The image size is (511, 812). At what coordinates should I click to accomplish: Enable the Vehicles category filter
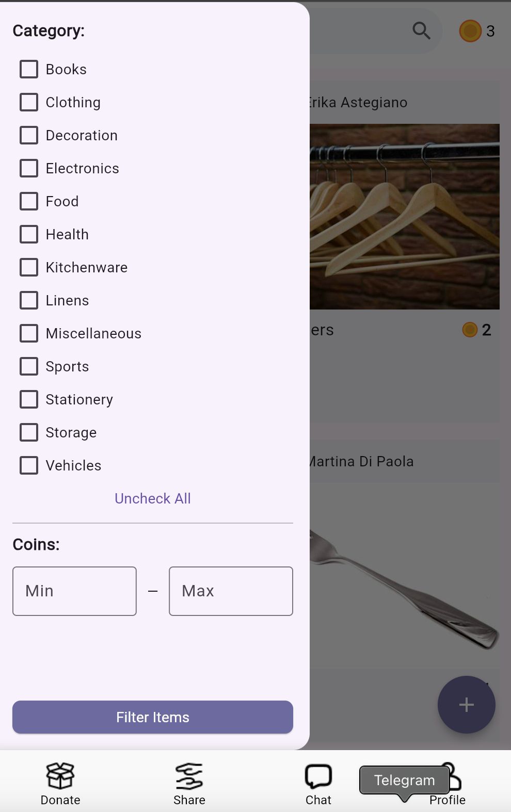pyautogui.click(x=29, y=465)
